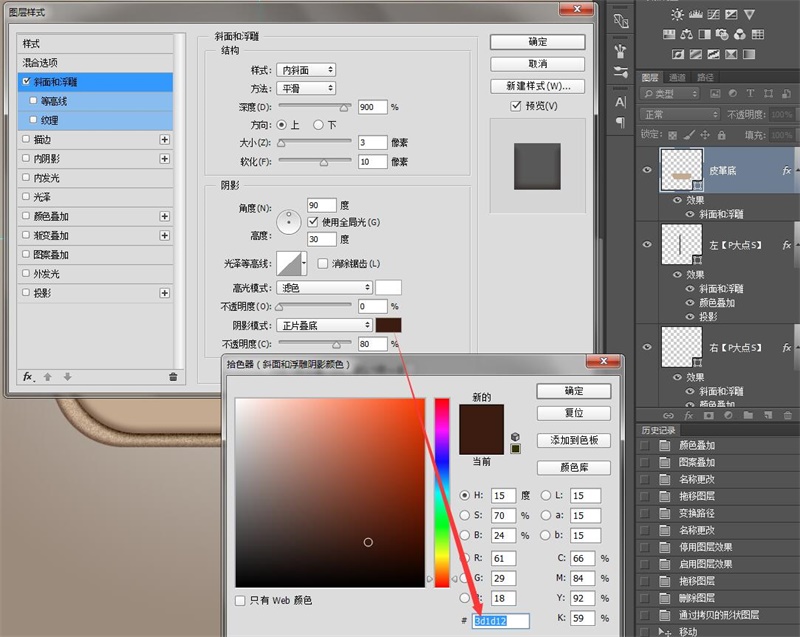Viewport: 800px width, 637px height.
Task: Lock transparent pixels in Layers panel
Action: pyautogui.click(x=672, y=135)
